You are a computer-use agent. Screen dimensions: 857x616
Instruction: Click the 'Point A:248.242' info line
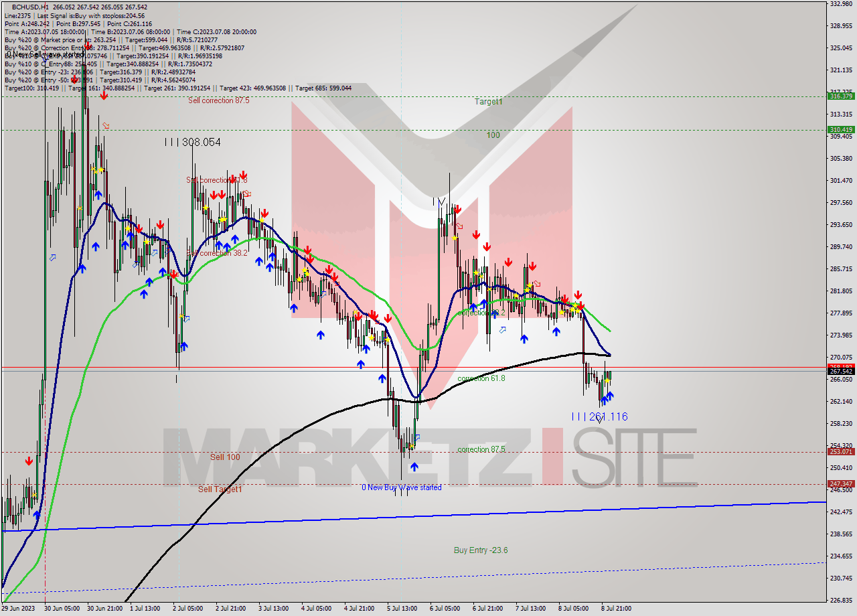point(26,23)
